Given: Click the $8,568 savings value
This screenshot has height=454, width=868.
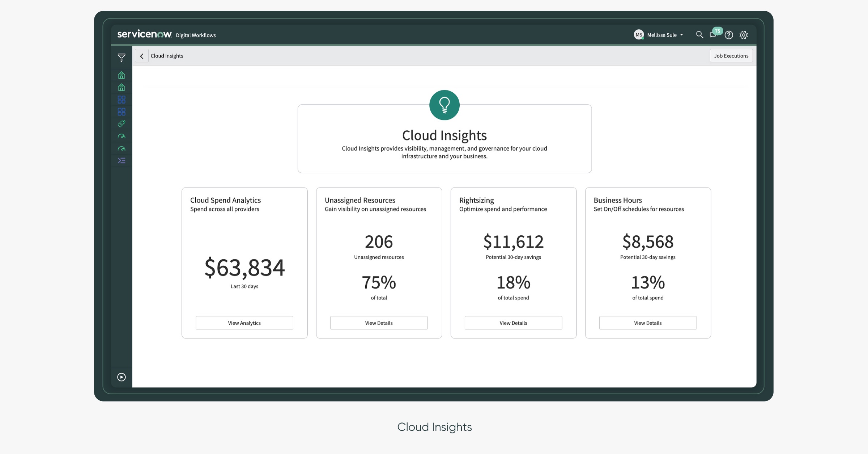Looking at the screenshot, I should (648, 241).
